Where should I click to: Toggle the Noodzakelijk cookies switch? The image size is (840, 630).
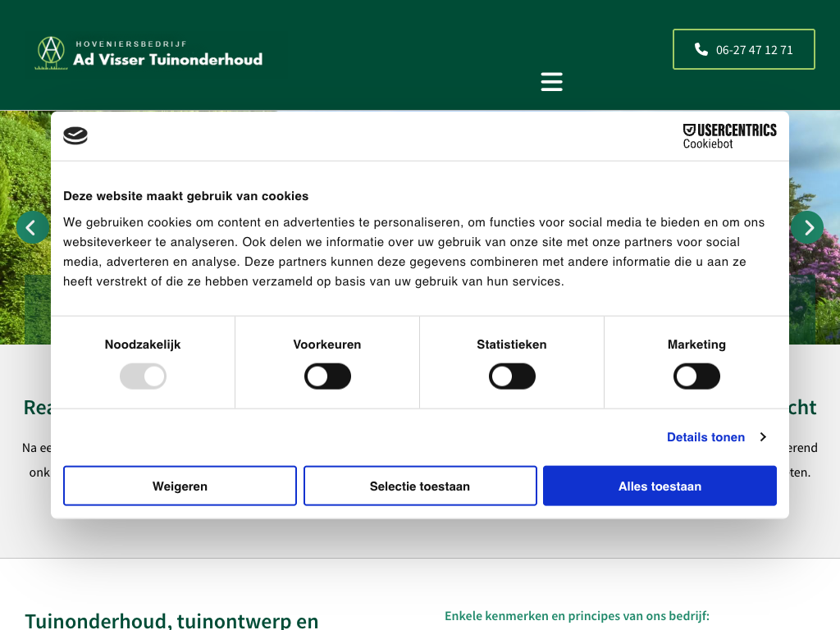143,377
